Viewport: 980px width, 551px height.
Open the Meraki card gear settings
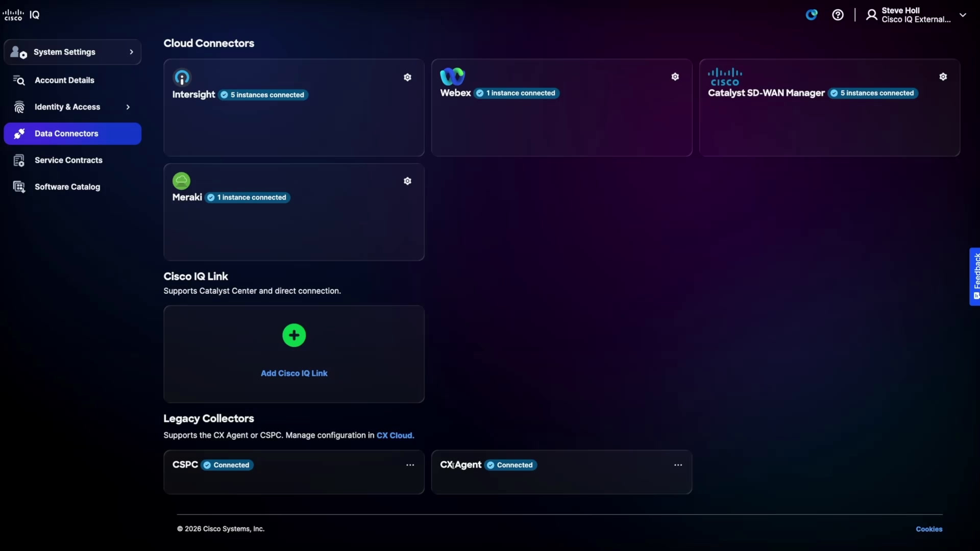point(407,181)
